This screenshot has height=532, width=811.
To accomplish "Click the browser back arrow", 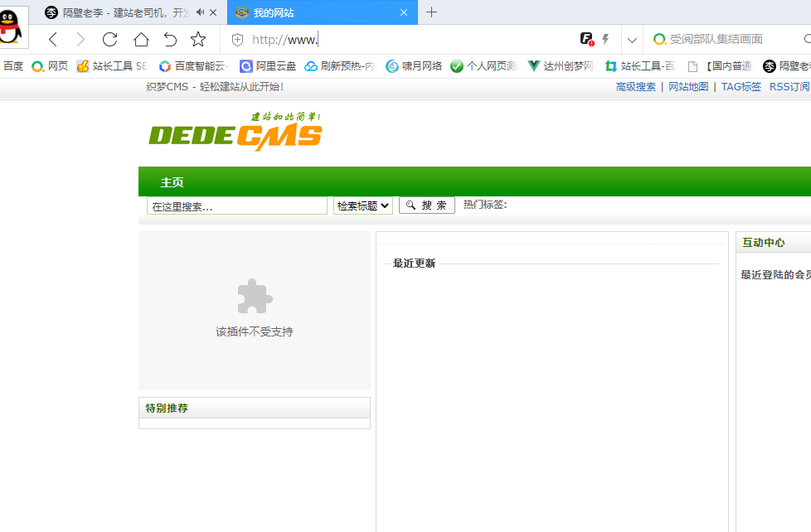I will pos(53,39).
